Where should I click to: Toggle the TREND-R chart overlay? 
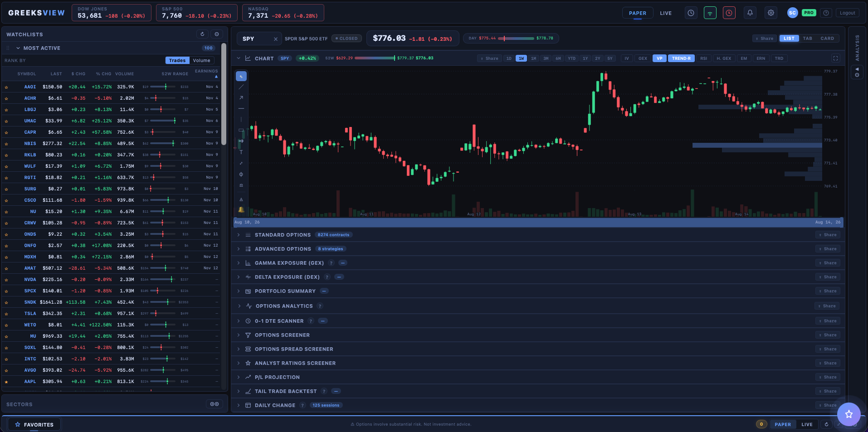coord(681,58)
